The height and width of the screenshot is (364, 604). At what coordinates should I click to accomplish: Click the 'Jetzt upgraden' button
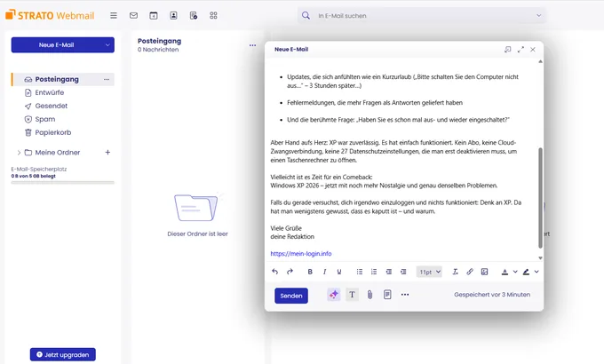click(63, 355)
